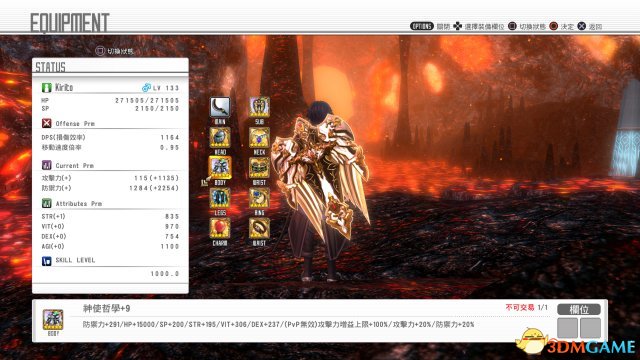The image size is (640, 360).
Task: Select the SUB equipment slot
Action: 259,107
